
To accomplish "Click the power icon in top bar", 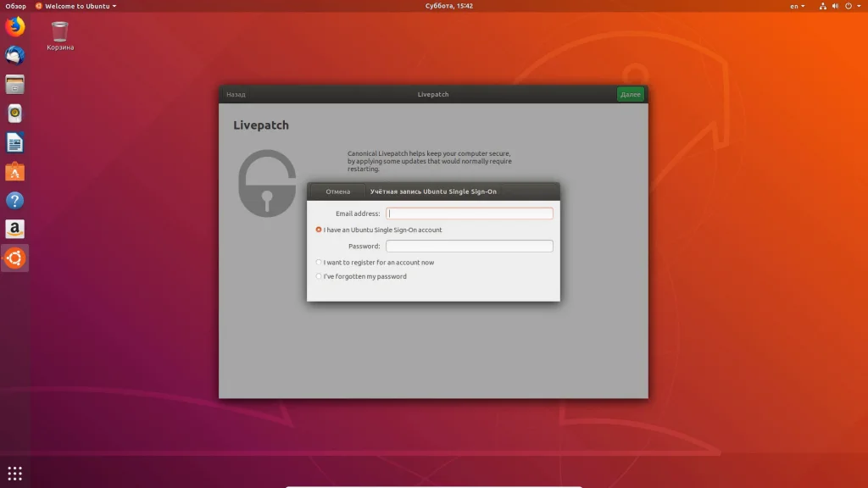I will (848, 6).
